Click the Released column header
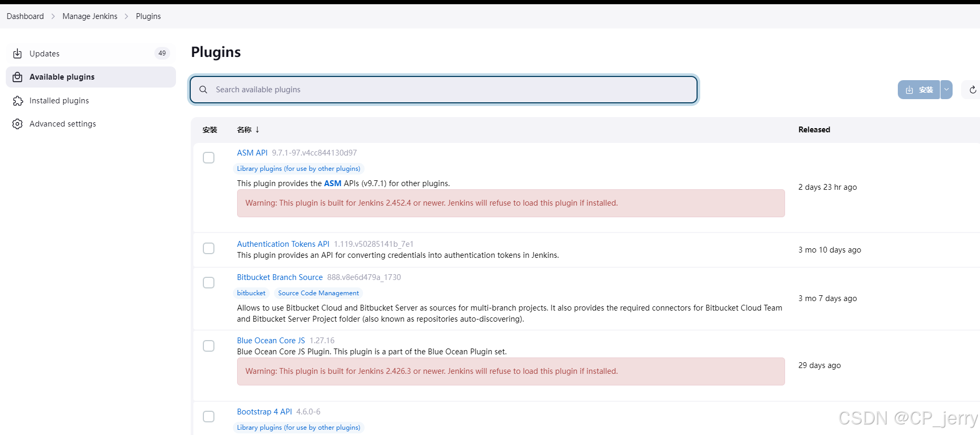Viewport: 980px width, 435px height. pos(814,130)
